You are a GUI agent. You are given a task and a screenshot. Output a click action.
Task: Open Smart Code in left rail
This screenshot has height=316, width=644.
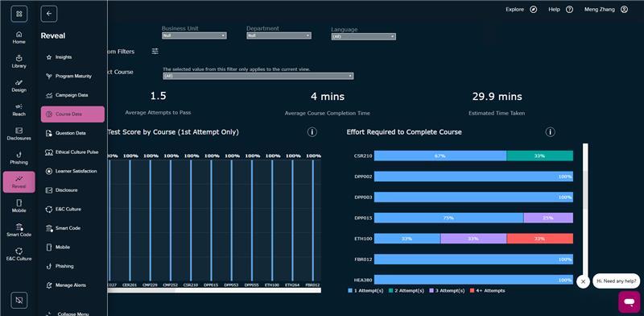click(19, 230)
